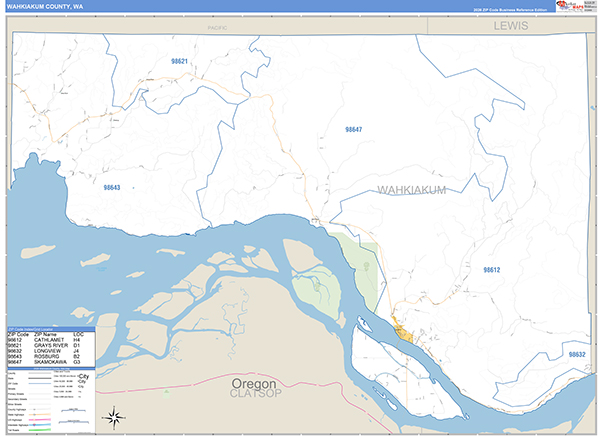This screenshot has height=436, width=600.
Task: Click ZIP label 98647 on the map
Action: click(x=353, y=129)
